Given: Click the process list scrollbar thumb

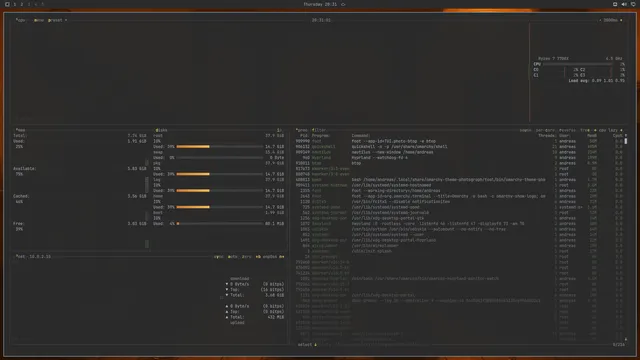Looking at the screenshot, I should point(626,141).
